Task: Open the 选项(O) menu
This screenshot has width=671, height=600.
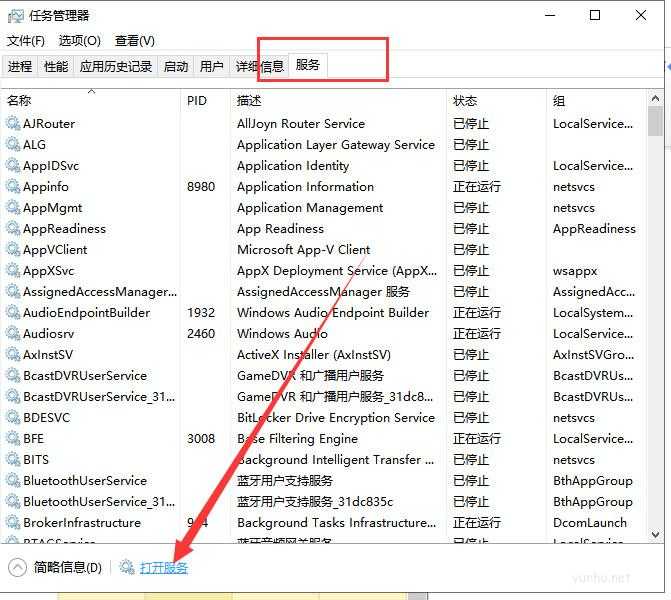Action: coord(80,41)
